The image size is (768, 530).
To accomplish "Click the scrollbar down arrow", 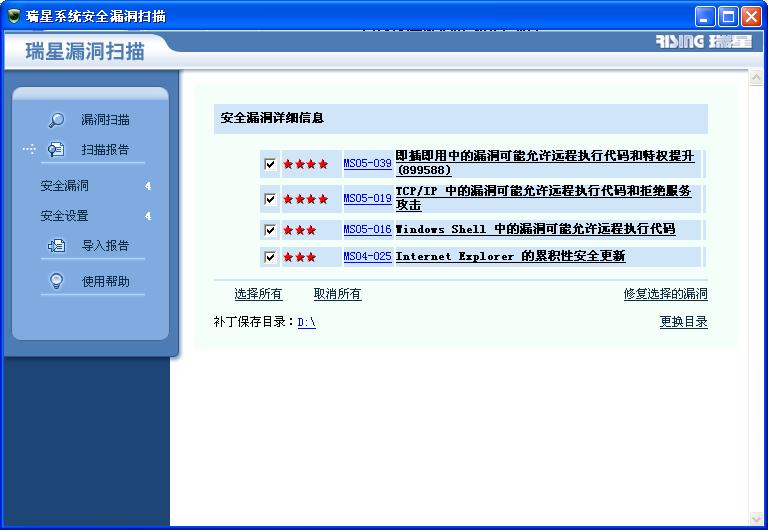I will (756, 519).
